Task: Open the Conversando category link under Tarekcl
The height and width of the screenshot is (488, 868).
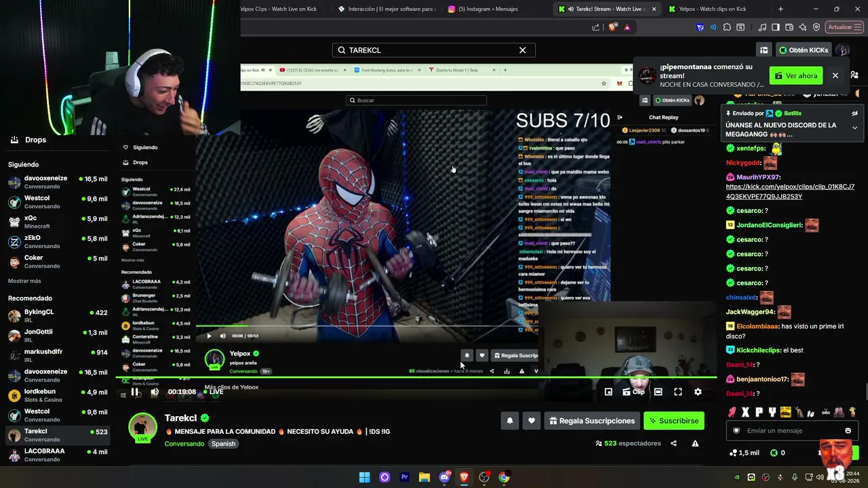Action: (184, 444)
